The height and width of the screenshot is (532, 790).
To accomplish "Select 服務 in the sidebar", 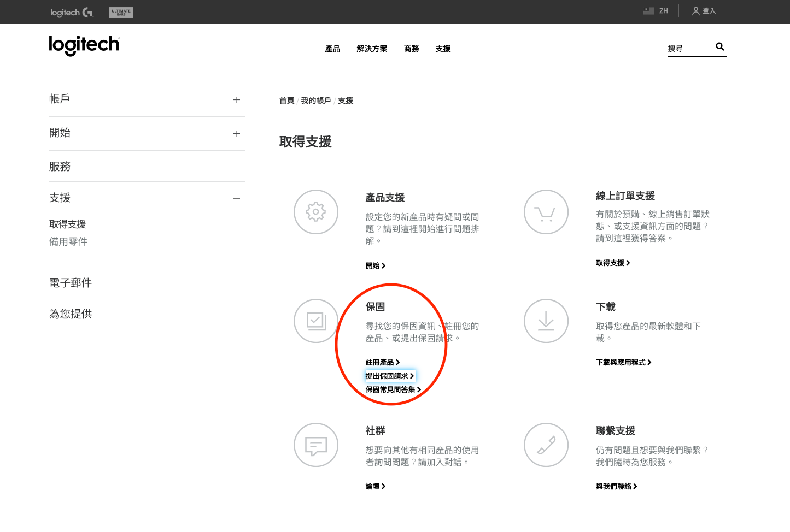I will click(x=60, y=167).
